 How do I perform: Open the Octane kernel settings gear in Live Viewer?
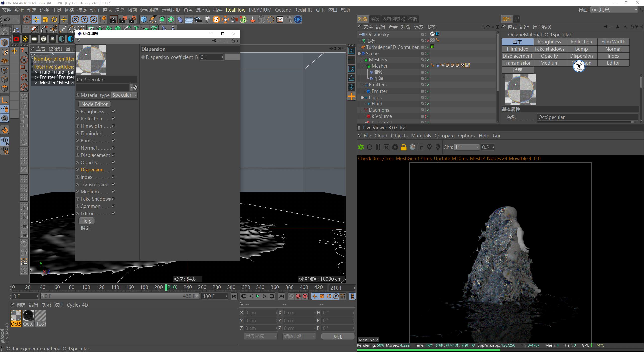click(x=395, y=147)
